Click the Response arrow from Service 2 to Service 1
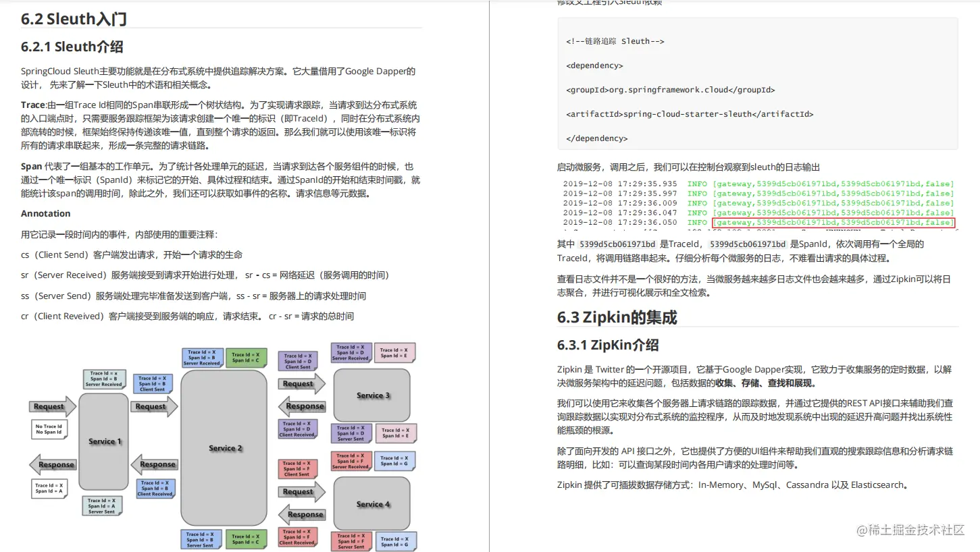This screenshot has width=980, height=552. click(x=155, y=464)
